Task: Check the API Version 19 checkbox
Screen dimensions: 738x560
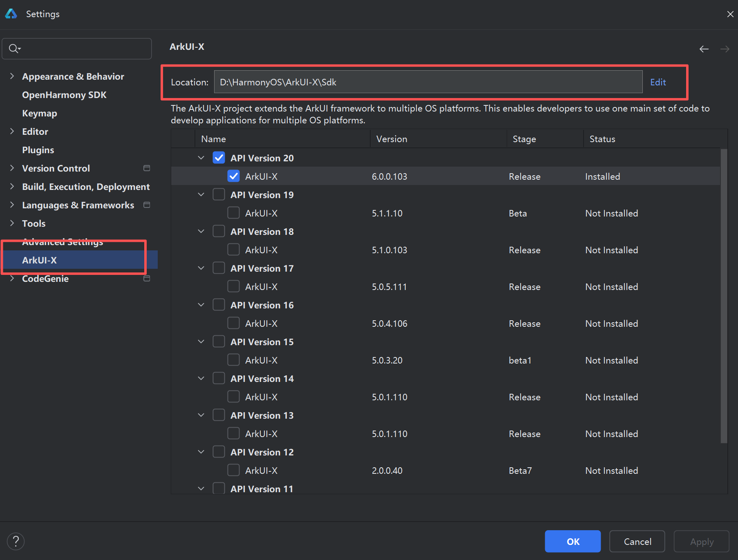Action: [x=219, y=194]
